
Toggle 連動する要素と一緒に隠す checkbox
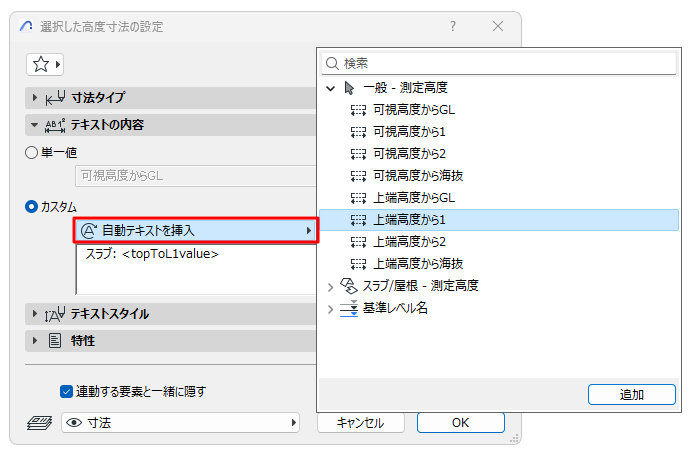[x=66, y=392]
